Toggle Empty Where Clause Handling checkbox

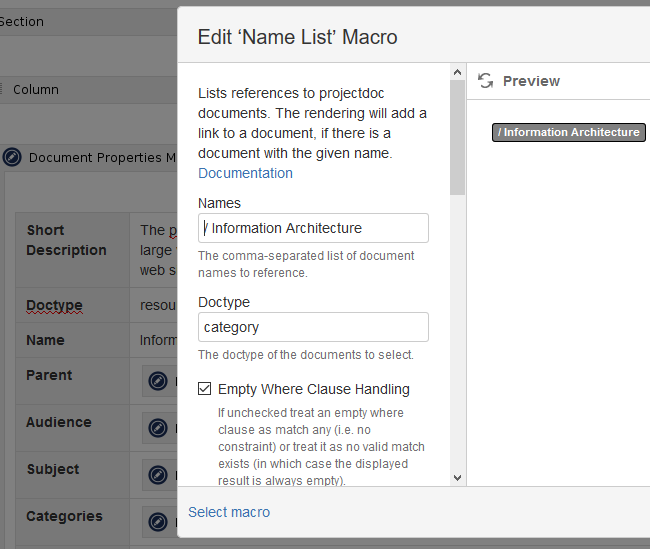click(205, 389)
